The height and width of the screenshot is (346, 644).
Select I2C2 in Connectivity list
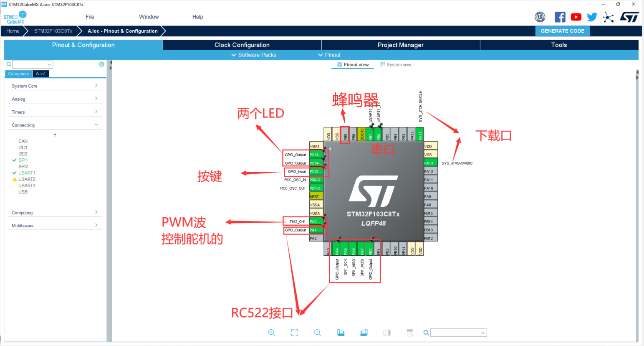[23, 154]
